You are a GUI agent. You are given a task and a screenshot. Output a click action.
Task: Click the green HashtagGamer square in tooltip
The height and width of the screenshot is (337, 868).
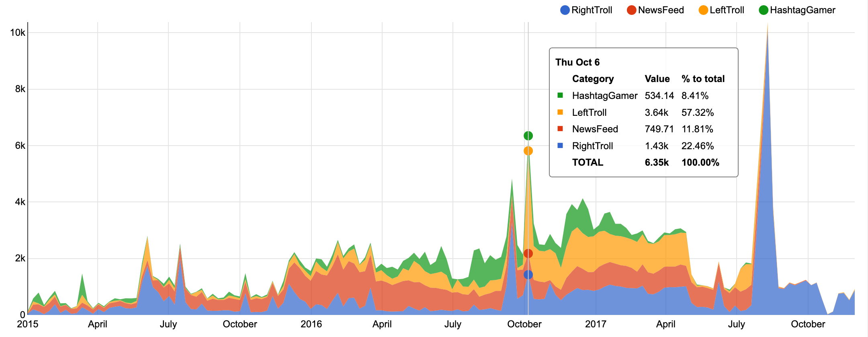point(560,95)
